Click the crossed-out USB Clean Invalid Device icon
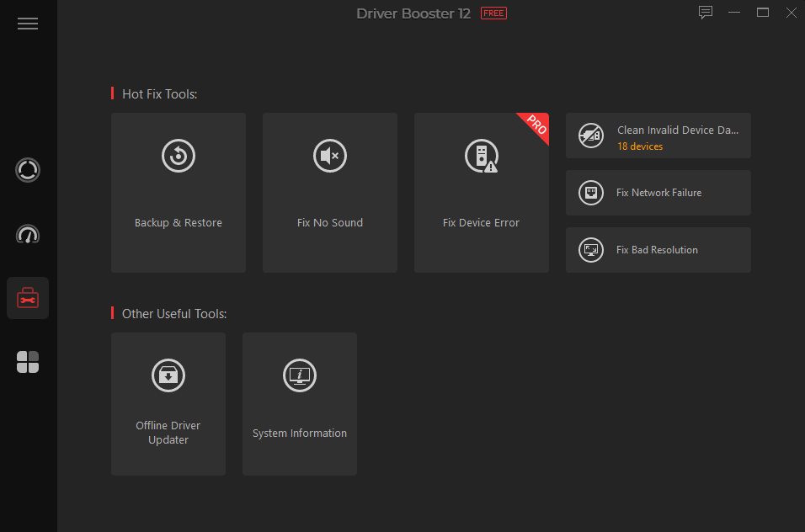Viewport: 805px width, 532px height. coord(590,136)
